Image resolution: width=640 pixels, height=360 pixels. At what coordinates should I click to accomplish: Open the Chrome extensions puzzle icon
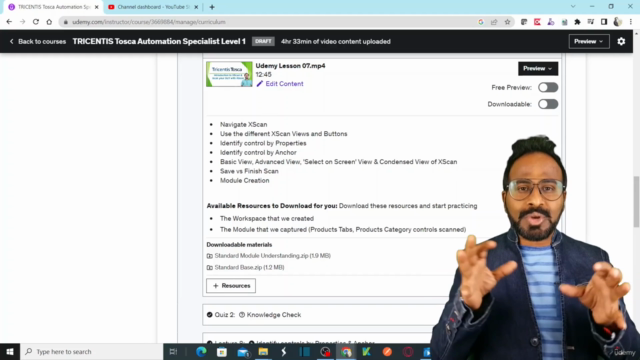coord(577,22)
